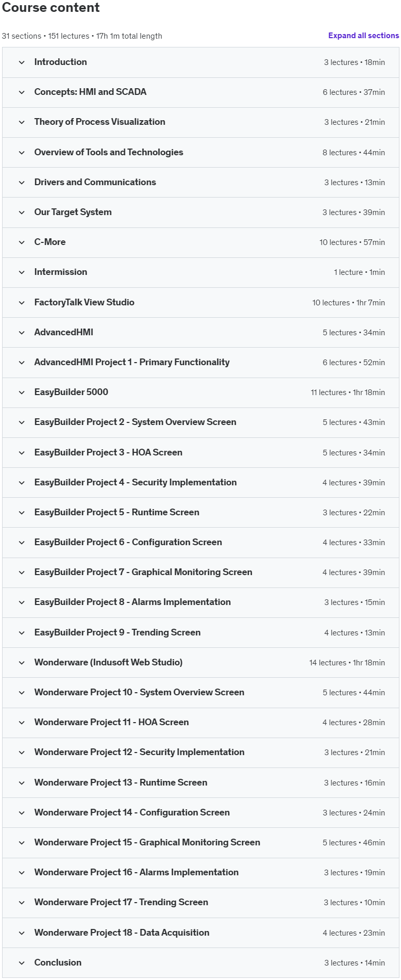Click the AdvancedHMI section chevron icon

click(x=22, y=333)
